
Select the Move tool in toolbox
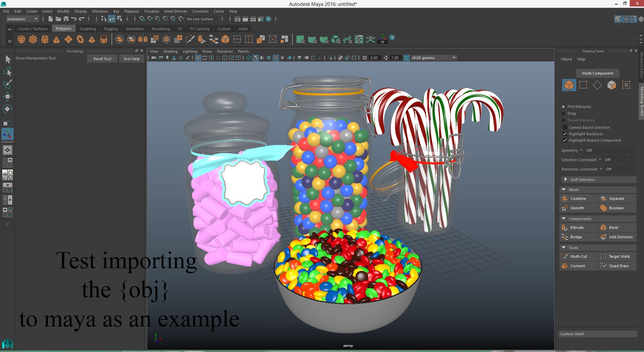pyautogui.click(x=7, y=97)
